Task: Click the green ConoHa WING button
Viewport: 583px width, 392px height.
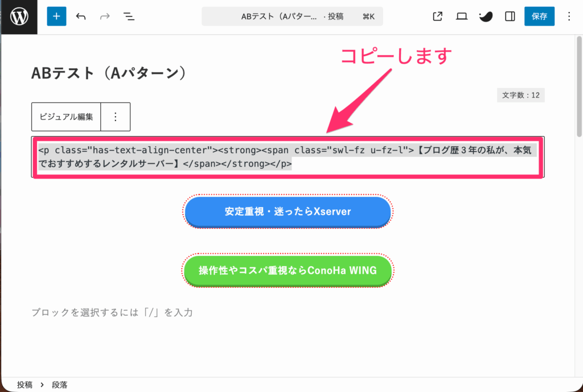Action: [287, 271]
